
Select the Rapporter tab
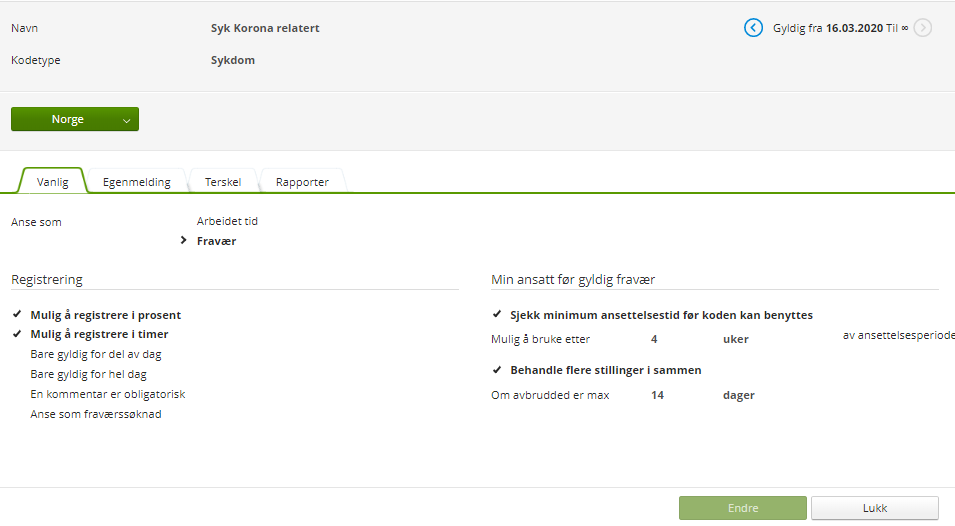(x=302, y=182)
